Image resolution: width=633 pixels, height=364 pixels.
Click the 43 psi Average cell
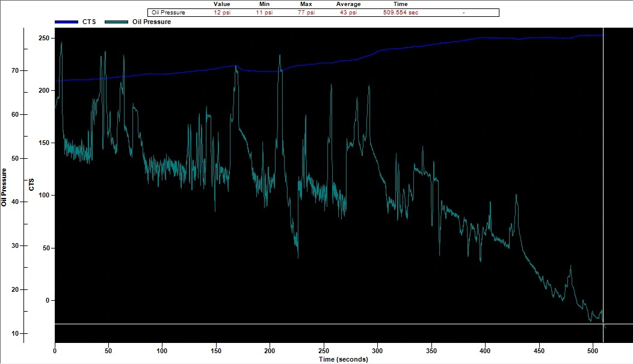click(x=348, y=13)
